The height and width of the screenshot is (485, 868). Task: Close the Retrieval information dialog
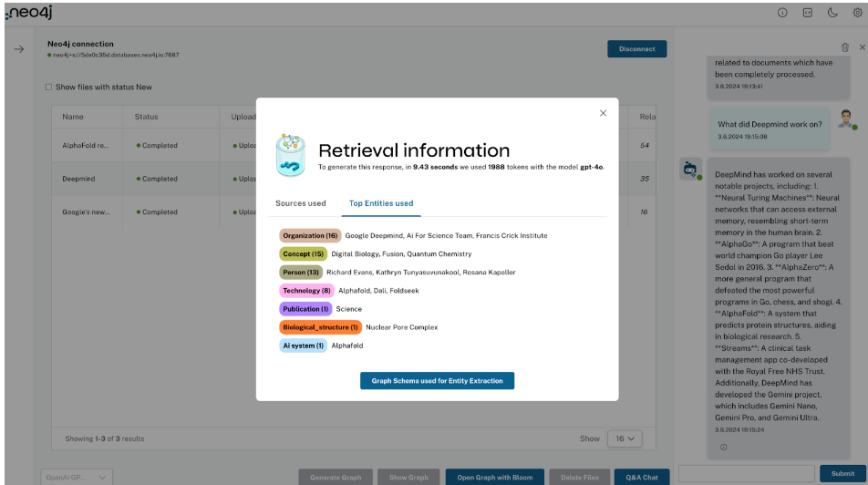[603, 113]
